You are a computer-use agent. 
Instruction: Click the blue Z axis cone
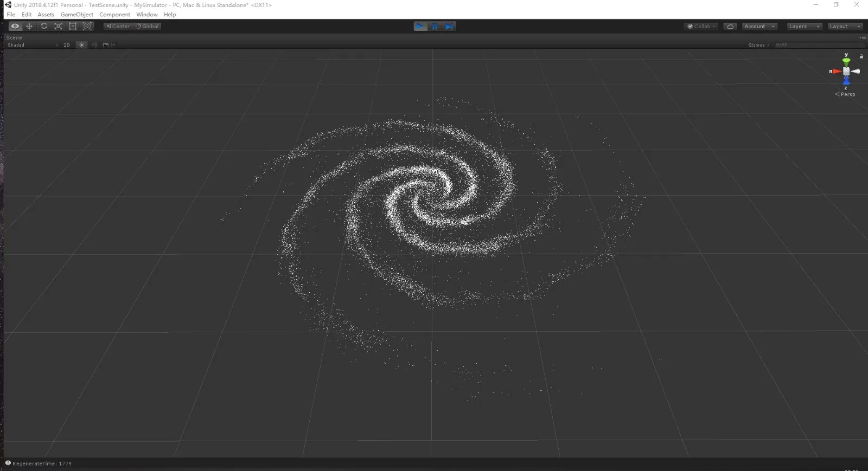point(846,81)
